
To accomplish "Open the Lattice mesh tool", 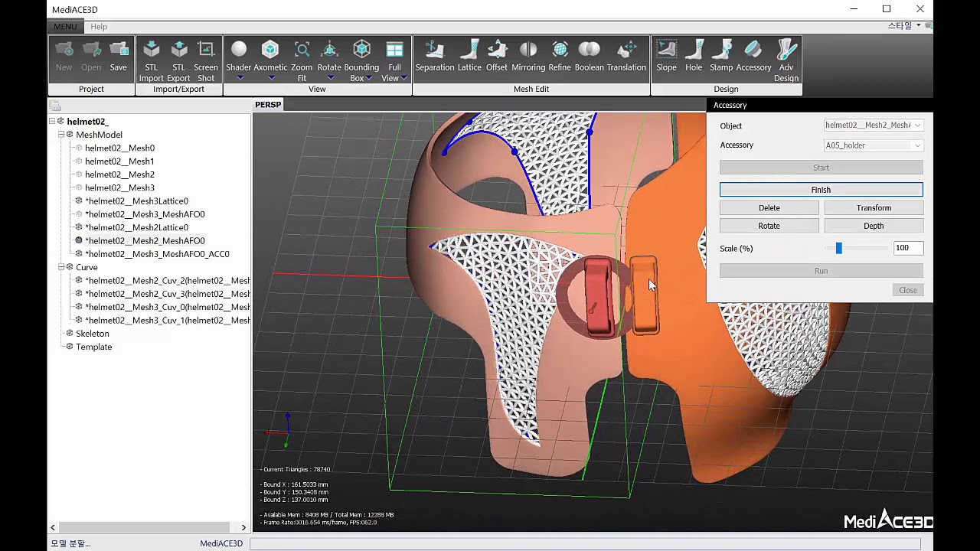I will 469,57.
